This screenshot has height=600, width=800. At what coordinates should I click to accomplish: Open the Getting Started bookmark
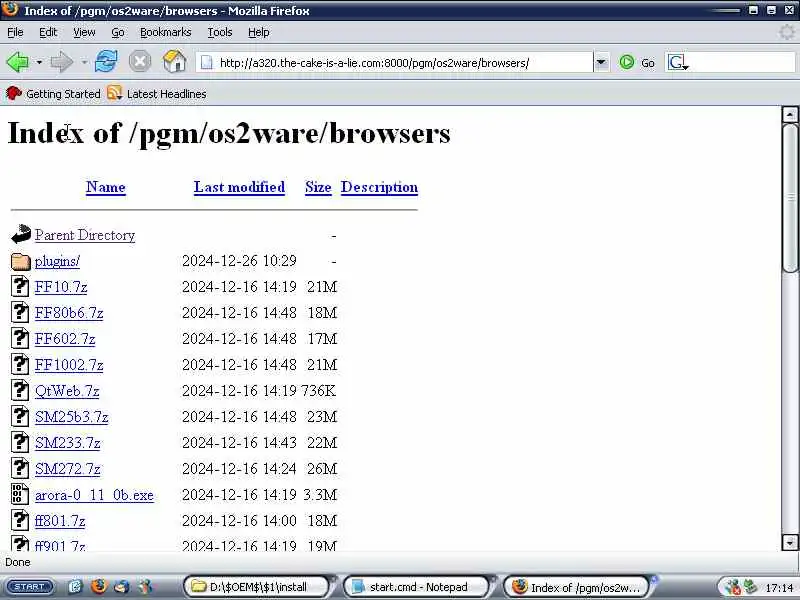tap(53, 94)
